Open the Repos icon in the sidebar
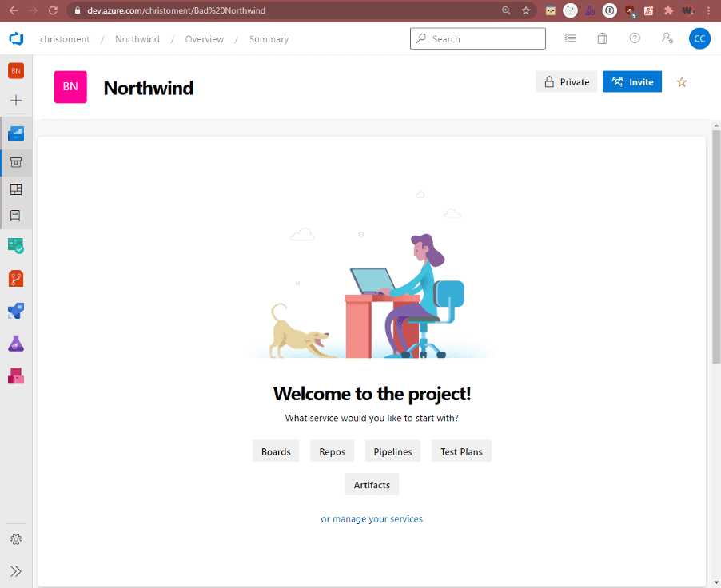The height and width of the screenshot is (588, 721). point(16,278)
